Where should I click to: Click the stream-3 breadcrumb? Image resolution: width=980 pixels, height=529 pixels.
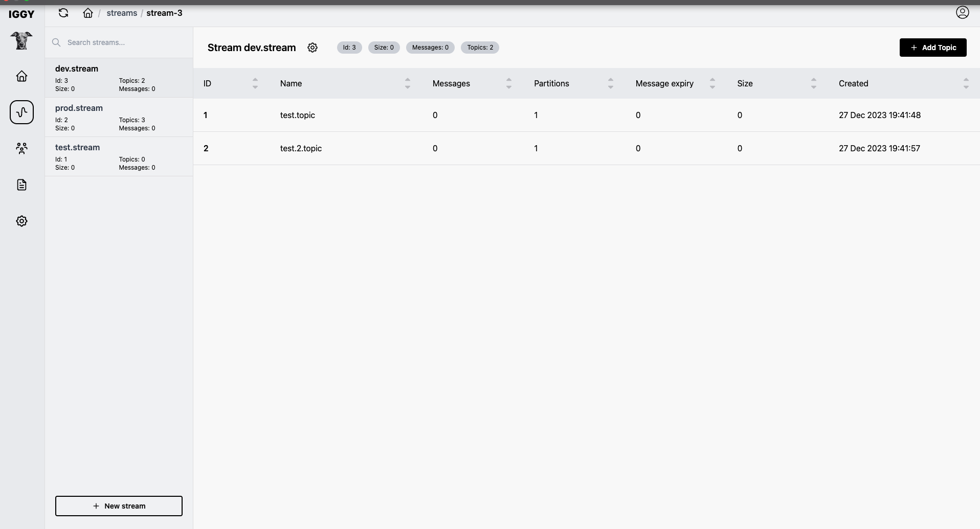coord(164,13)
